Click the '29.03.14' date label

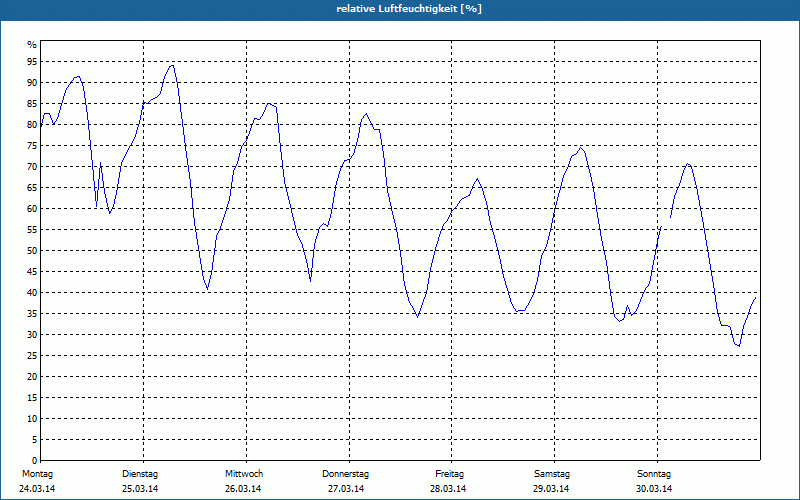coord(551,489)
